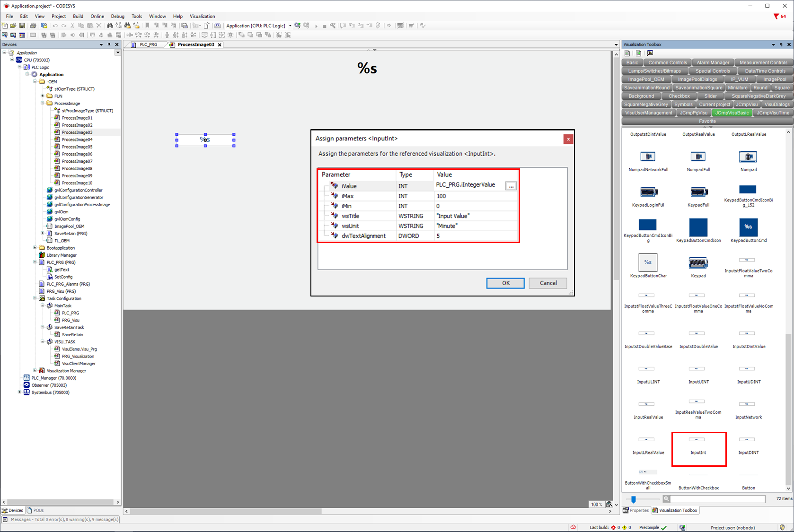Screen dimensions: 794x532
Task: Click OK in Assign parameters dialog
Action: pos(505,283)
